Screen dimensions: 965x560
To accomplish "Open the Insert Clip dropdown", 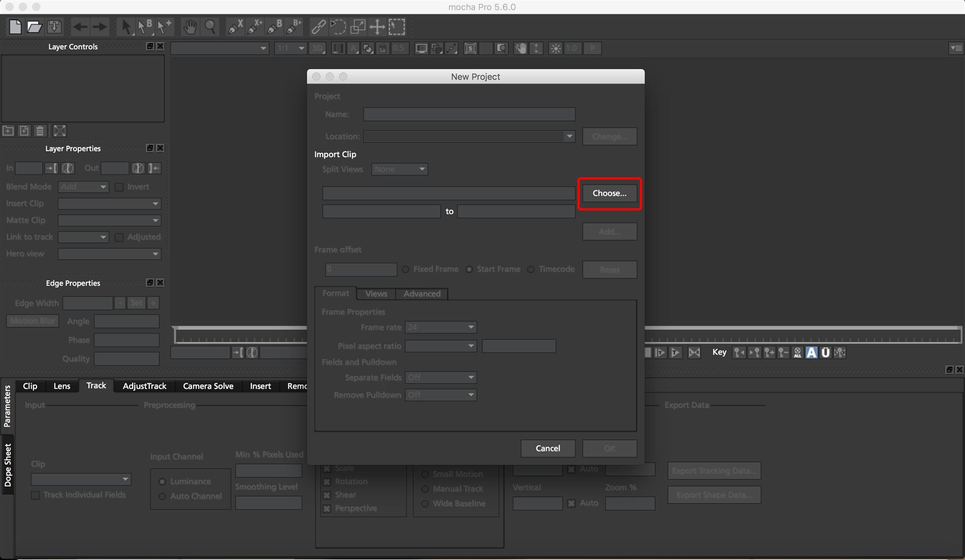I will pos(109,204).
